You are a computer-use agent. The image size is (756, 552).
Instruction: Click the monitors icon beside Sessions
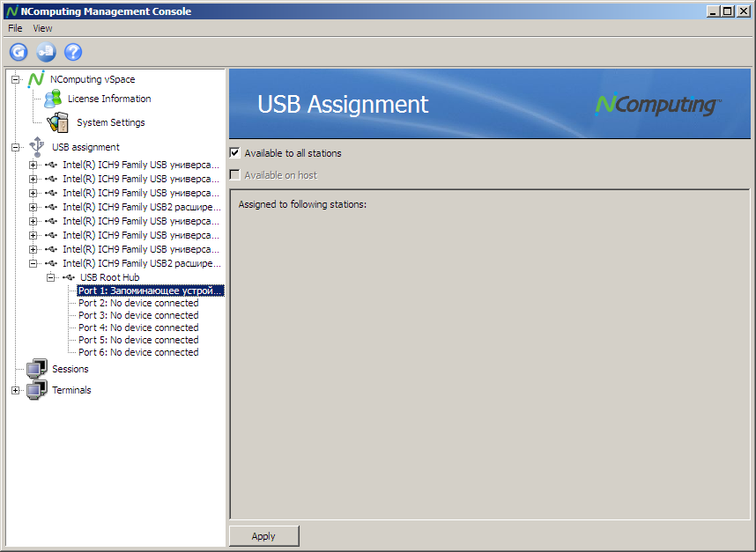tap(37, 369)
